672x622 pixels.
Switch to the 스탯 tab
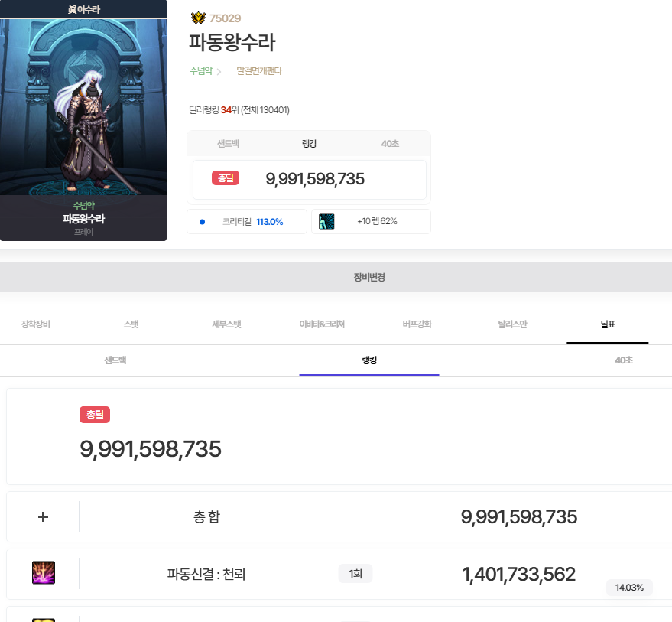click(x=131, y=324)
